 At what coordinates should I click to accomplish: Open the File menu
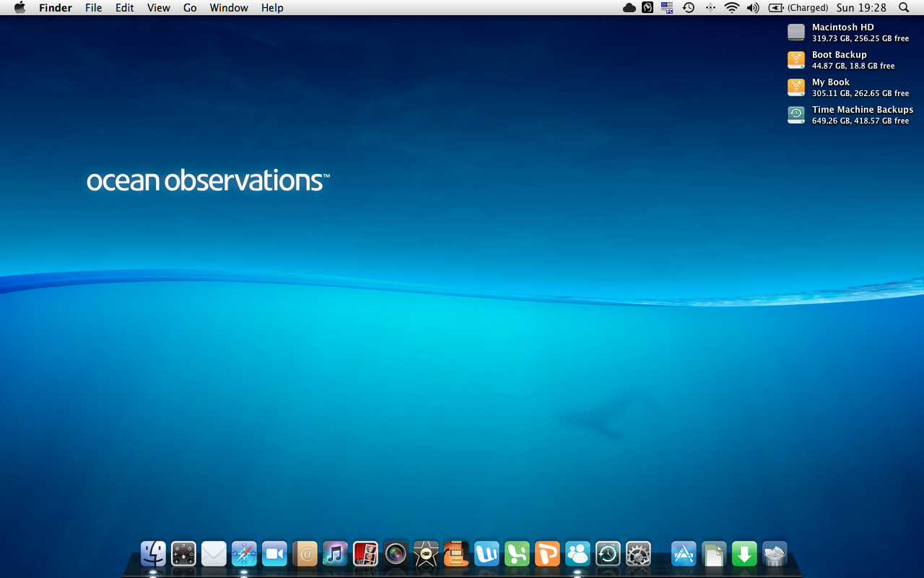(93, 8)
